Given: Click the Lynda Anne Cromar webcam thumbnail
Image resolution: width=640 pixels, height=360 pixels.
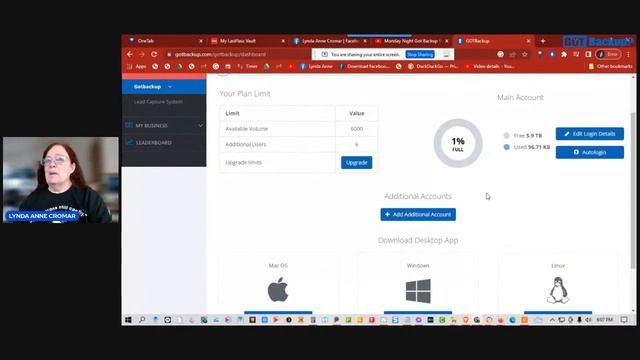Looking at the screenshot, I should click(61, 180).
